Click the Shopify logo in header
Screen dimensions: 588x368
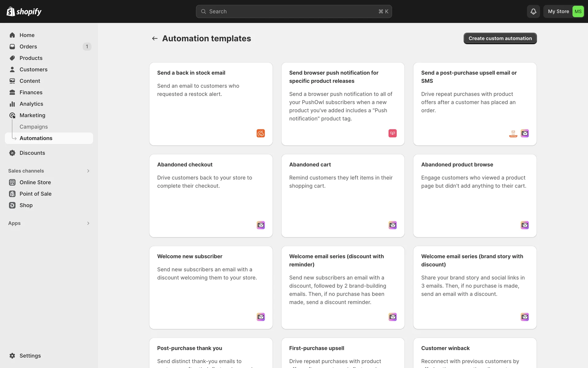pos(24,11)
